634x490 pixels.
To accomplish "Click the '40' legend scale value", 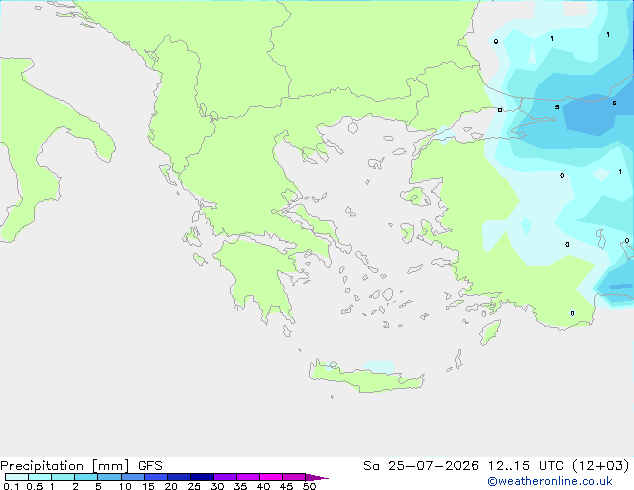I will (x=263, y=486).
